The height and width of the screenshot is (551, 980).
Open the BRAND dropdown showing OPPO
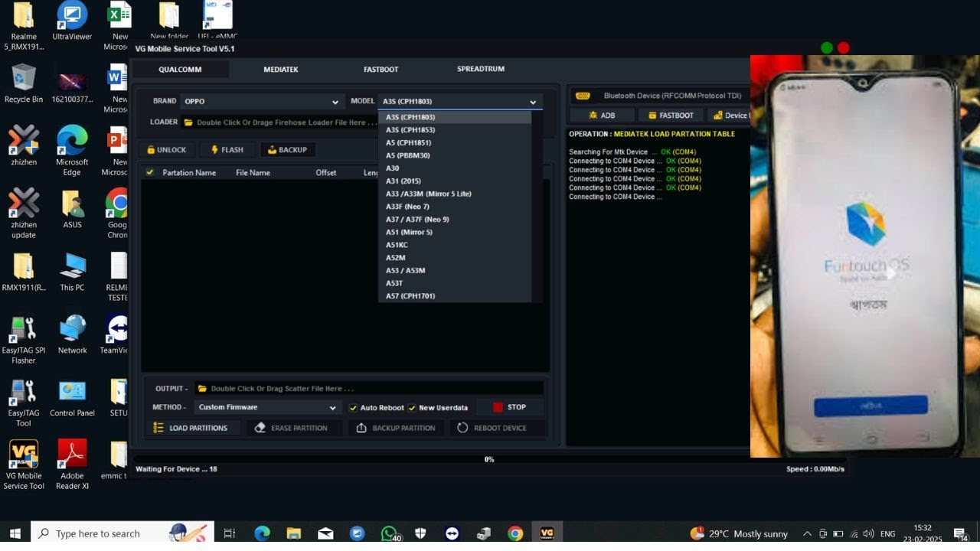point(261,101)
